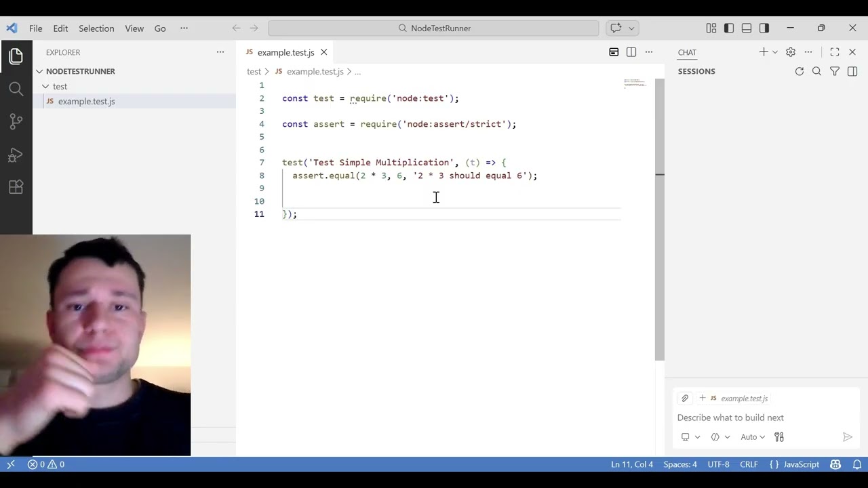The width and height of the screenshot is (868, 488).
Task: Click Spaces: 4 indentation setting
Action: [x=680, y=464]
